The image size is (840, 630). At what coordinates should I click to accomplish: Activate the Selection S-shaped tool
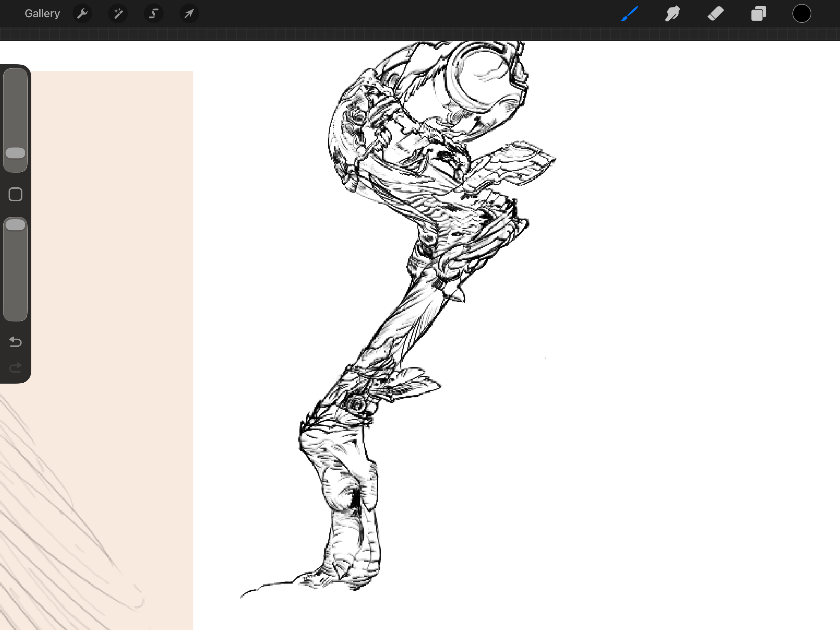153,14
